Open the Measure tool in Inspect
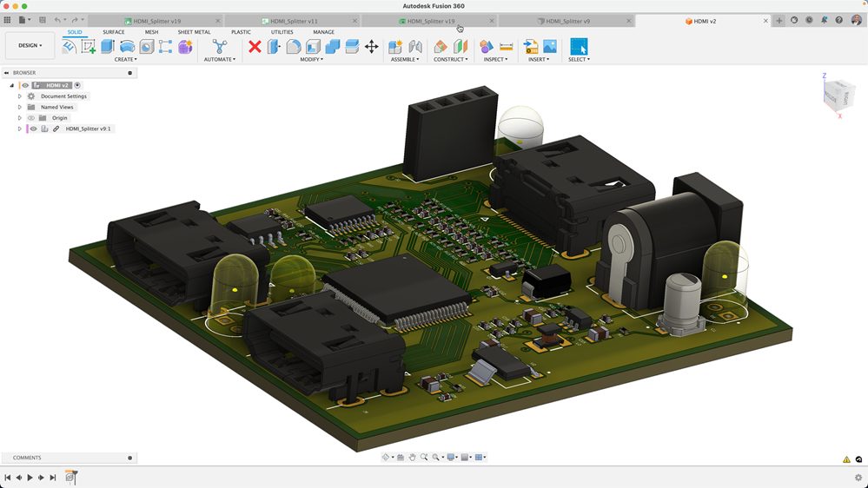 (507, 47)
